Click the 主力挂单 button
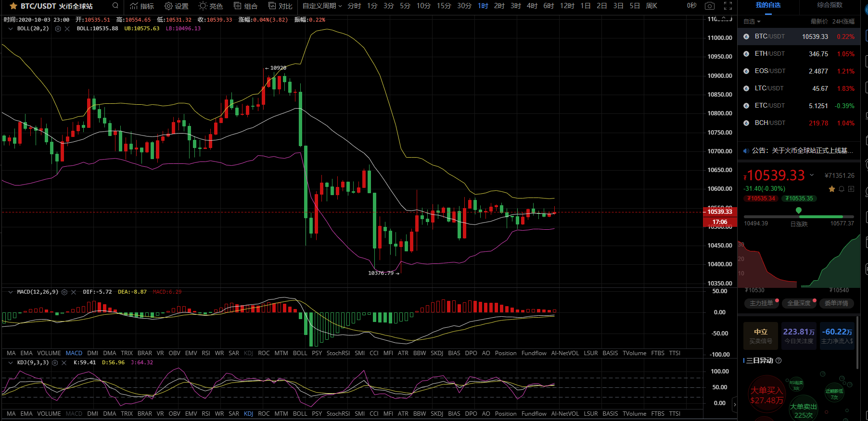 coord(761,303)
